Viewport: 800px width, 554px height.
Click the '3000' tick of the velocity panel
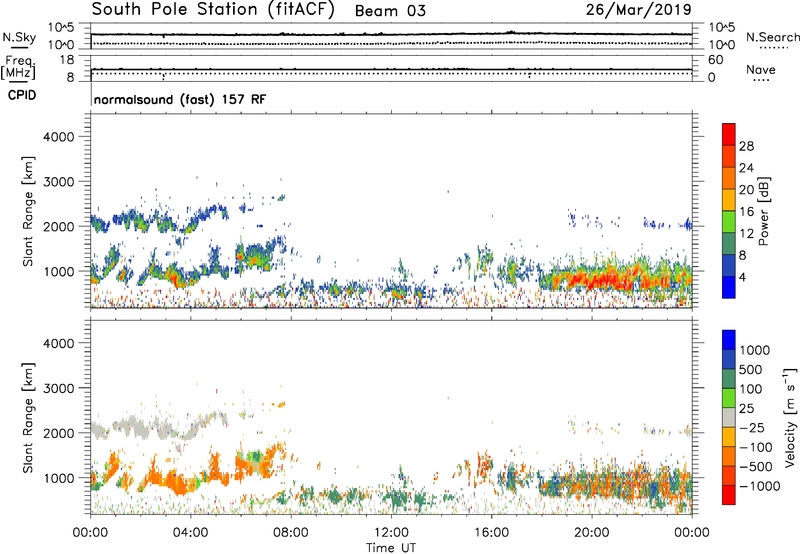[58, 388]
